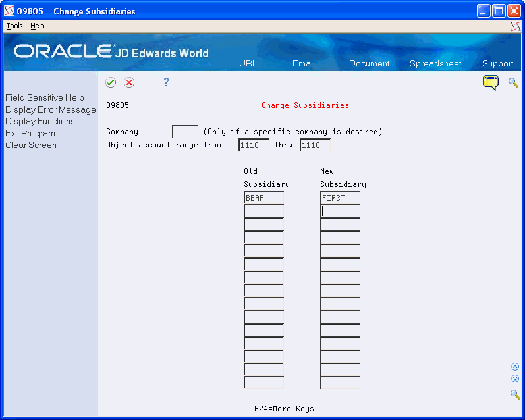Open the Tools menu
The image size is (525, 420).
coord(14,26)
